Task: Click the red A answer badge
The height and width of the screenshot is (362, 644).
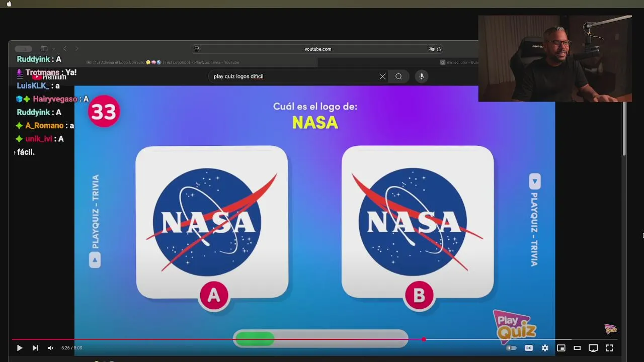Action: tap(214, 296)
